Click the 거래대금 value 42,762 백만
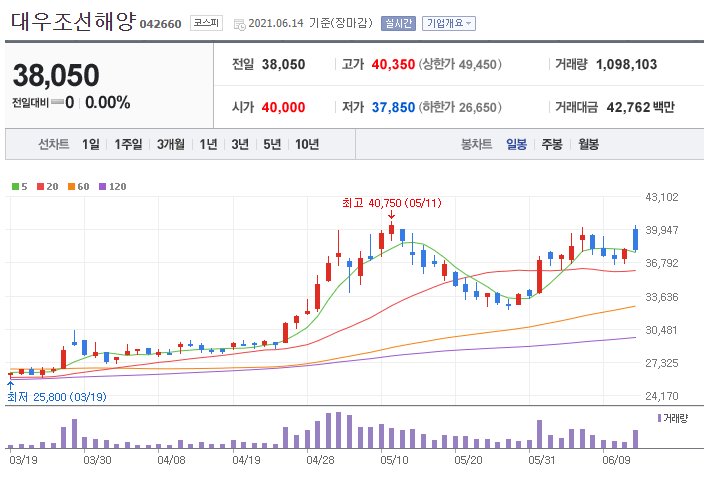Screen dimensions: 704x489 640,107
